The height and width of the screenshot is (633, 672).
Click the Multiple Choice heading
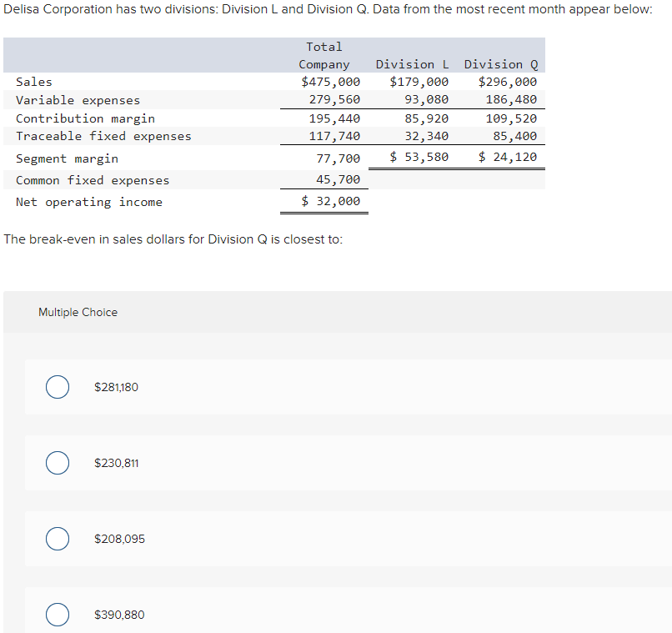[x=78, y=312]
